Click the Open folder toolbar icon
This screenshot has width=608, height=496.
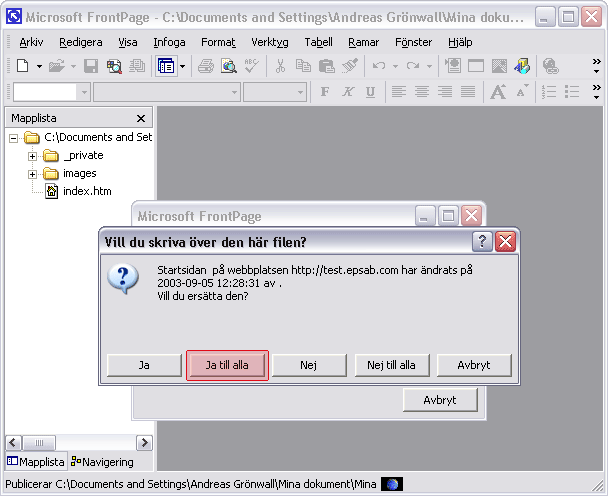point(57,66)
